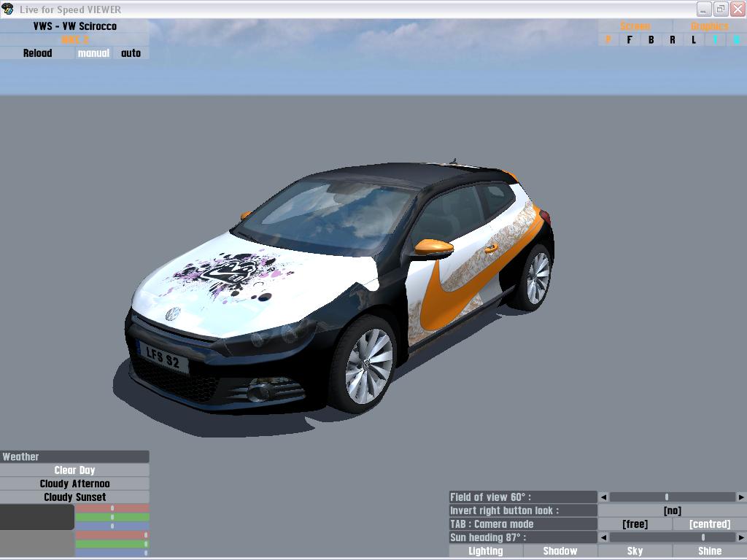Click the light grey colour swatch
Screen dimensions: 747x560
click(x=37, y=544)
